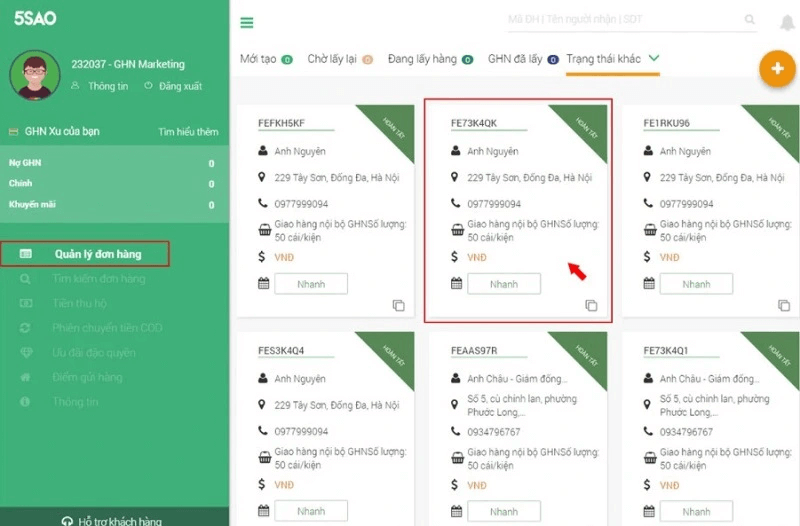Open the Chờ lấy lại tab

[334, 59]
